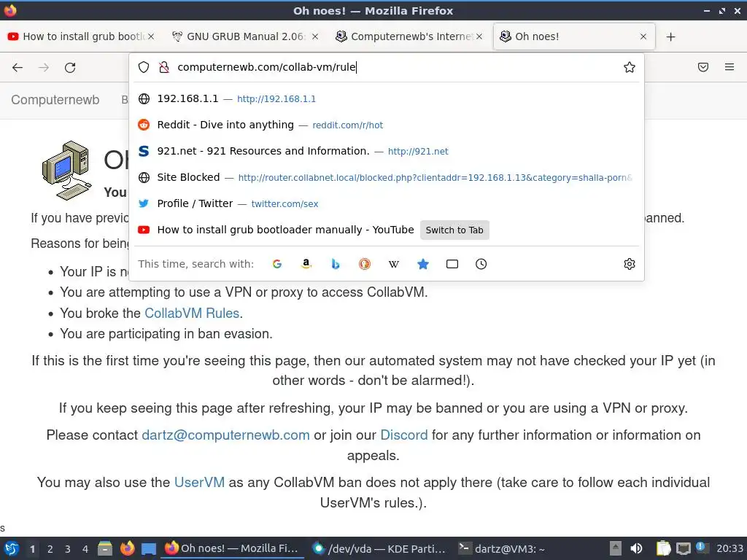Click the Switch to Tab button
Viewport: 747px width, 560px height.
[454, 230]
